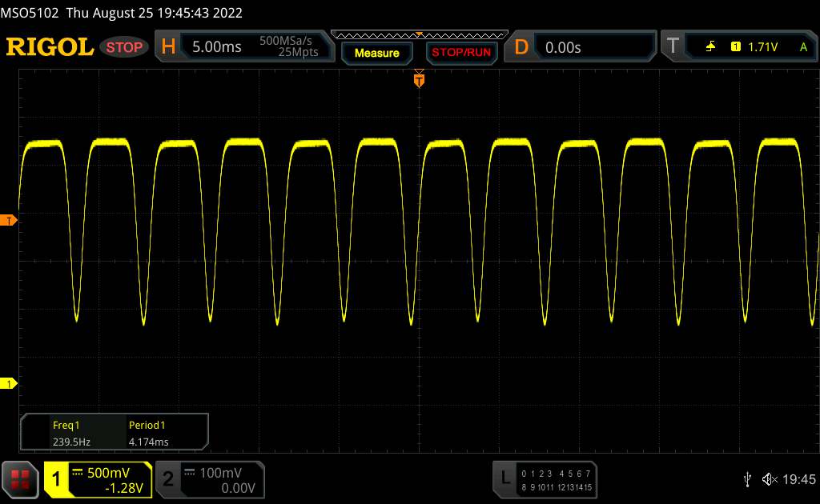
Task: Select the 5.00ms timebase value
Action: (x=216, y=47)
